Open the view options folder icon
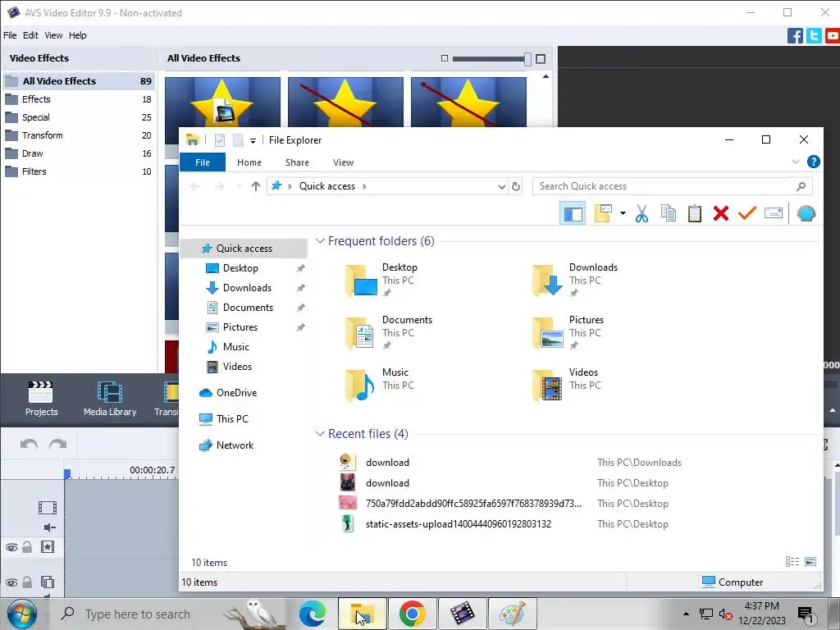840x630 pixels. [x=603, y=214]
